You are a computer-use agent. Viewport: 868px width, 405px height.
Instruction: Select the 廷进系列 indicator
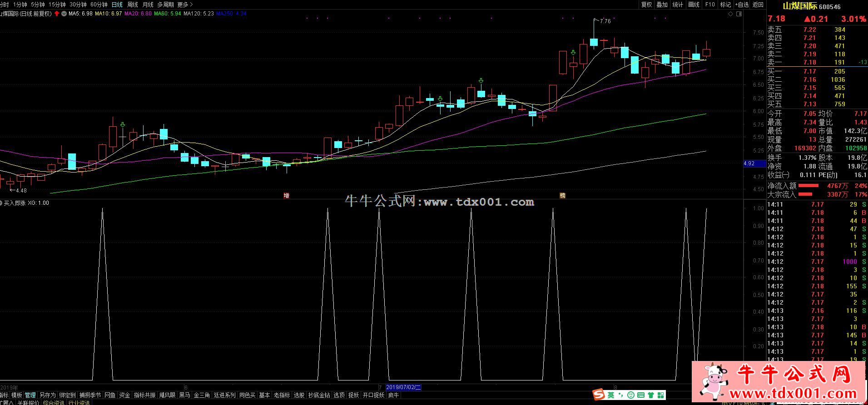[x=224, y=395]
